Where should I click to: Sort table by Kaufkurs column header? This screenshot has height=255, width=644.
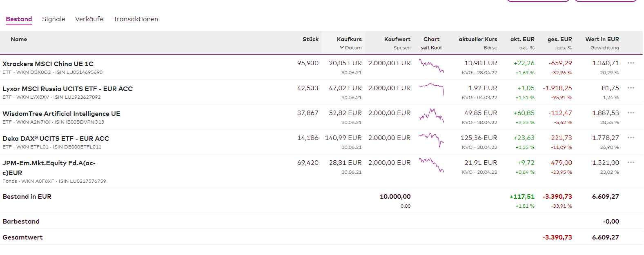pyautogui.click(x=349, y=39)
